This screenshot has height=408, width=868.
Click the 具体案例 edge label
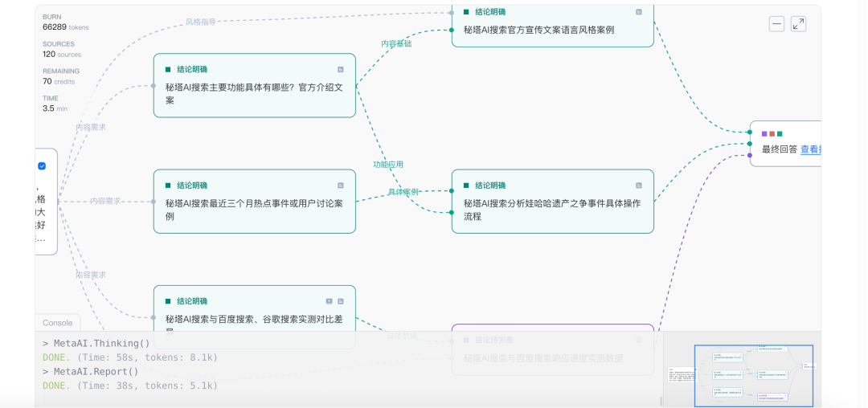[403, 192]
